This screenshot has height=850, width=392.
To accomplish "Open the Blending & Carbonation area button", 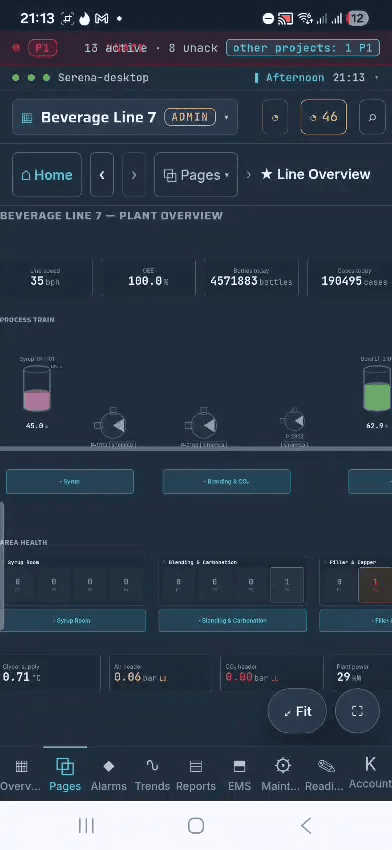I will coord(233,620).
